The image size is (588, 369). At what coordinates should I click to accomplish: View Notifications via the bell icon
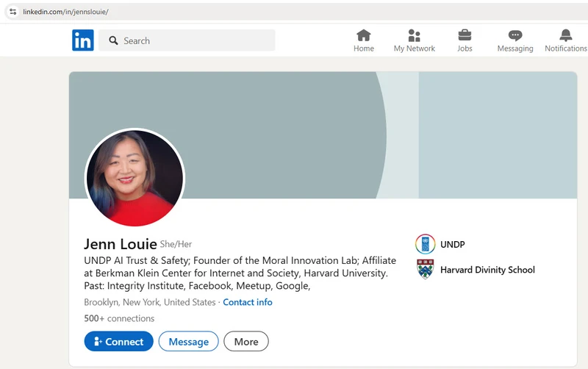pyautogui.click(x=565, y=35)
